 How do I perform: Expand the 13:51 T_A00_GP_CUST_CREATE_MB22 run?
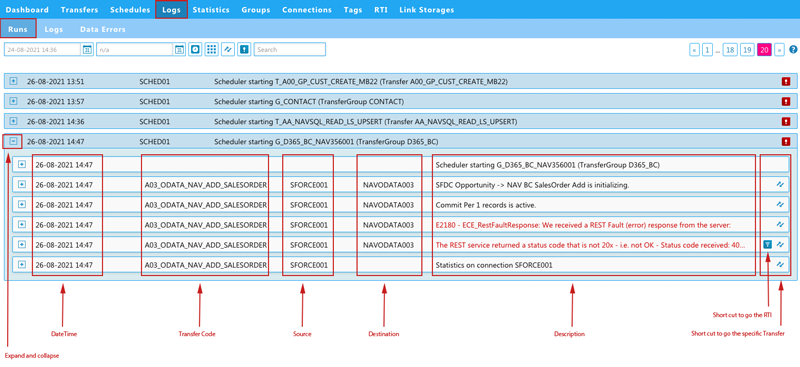click(x=14, y=81)
